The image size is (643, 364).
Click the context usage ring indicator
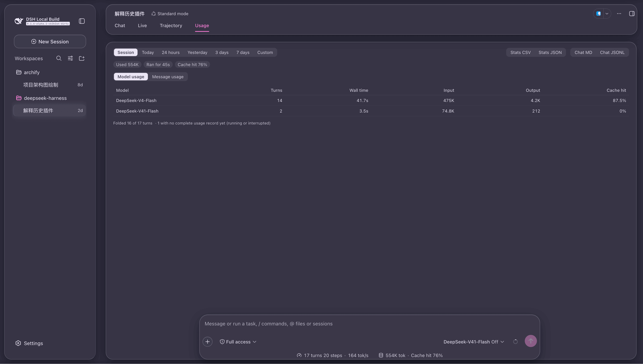pos(515,341)
